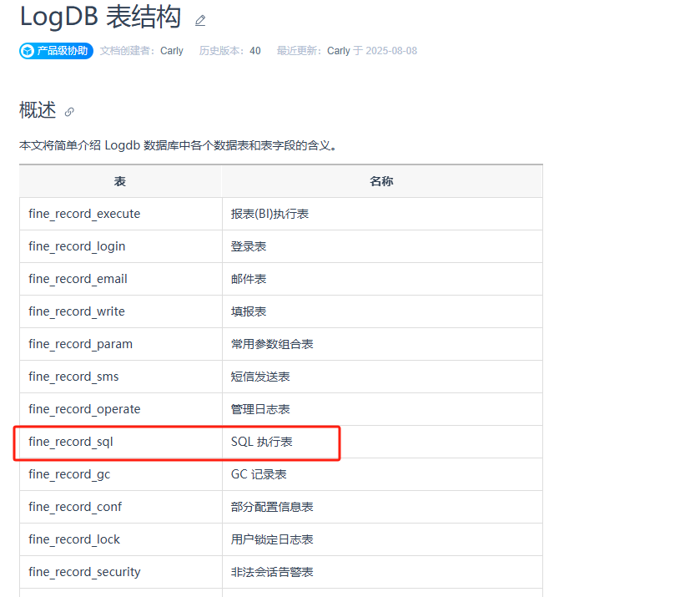Click the 概述 section heading
Screen dimensions: 700x597
pyautogui.click(x=38, y=110)
